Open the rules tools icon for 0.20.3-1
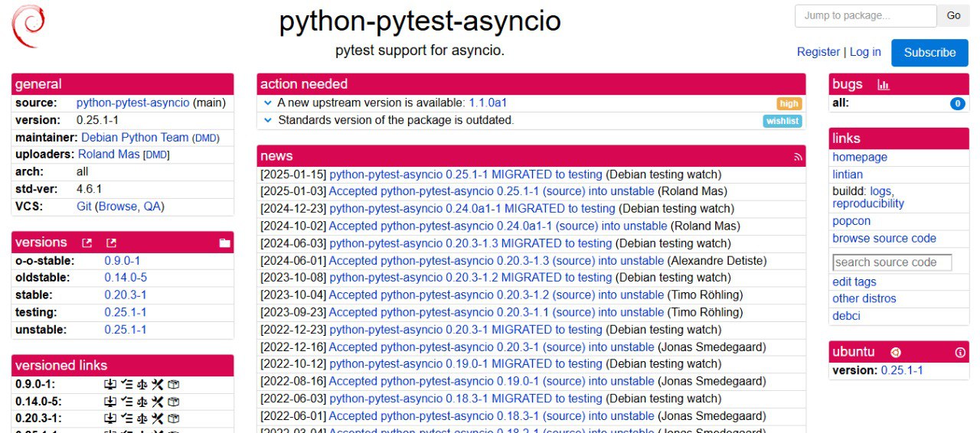 [158, 418]
